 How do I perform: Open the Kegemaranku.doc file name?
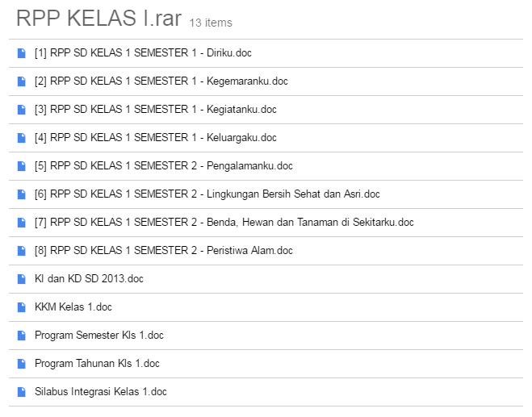[161, 81]
